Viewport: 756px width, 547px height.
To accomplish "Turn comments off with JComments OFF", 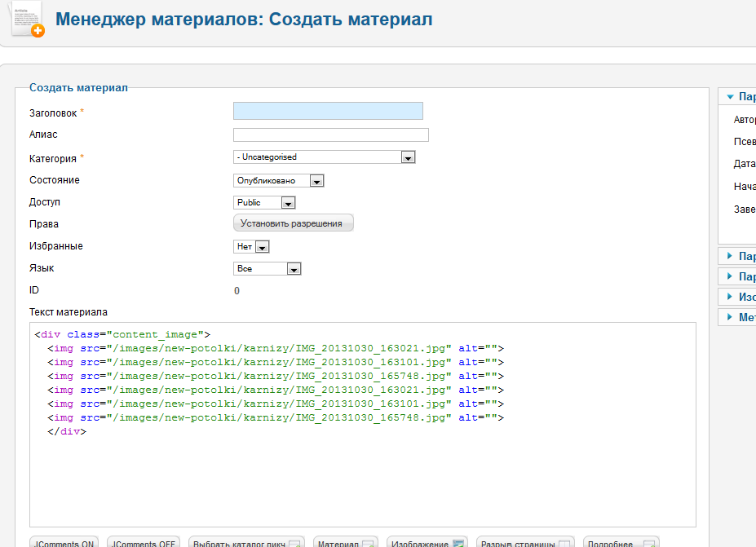I will [144, 543].
